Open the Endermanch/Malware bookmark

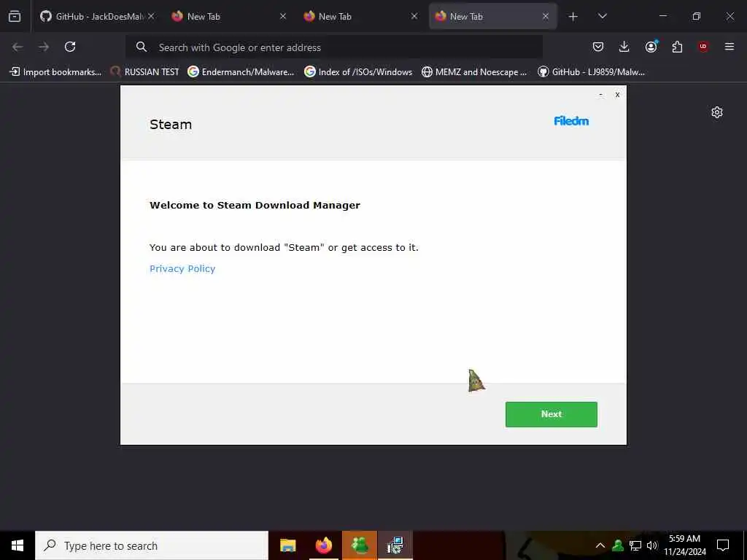(x=241, y=72)
